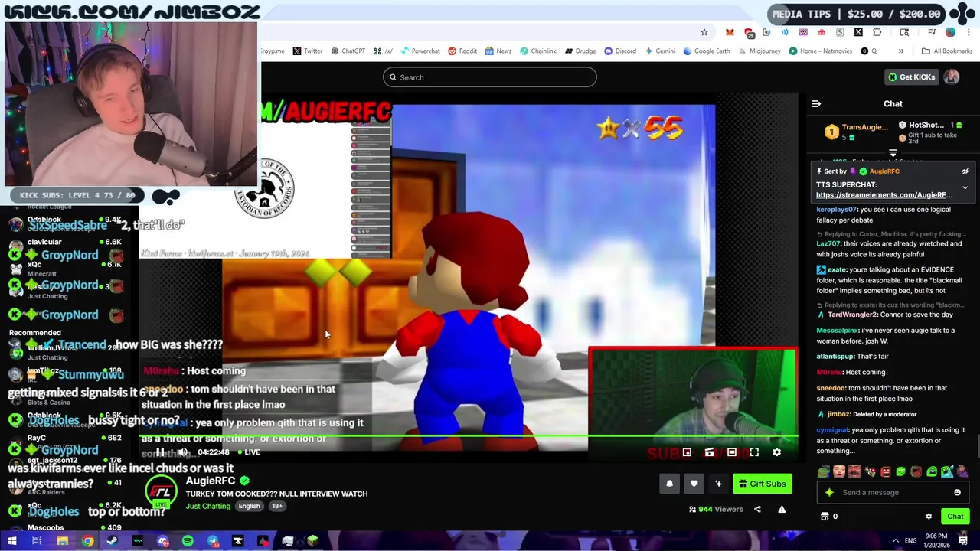Open the News bookmark

click(x=498, y=51)
